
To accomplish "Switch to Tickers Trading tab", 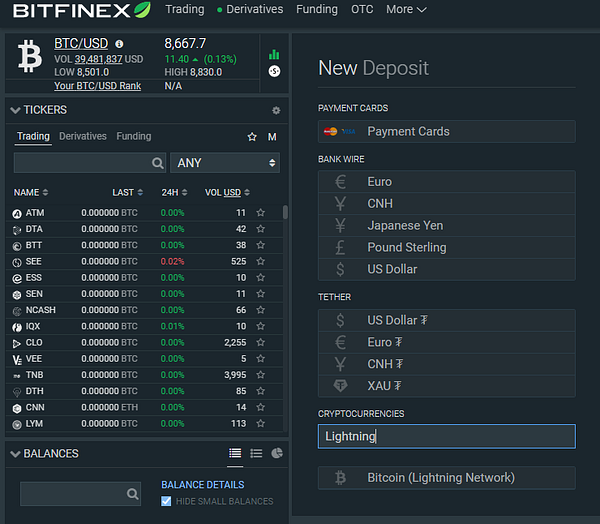I will [x=33, y=136].
